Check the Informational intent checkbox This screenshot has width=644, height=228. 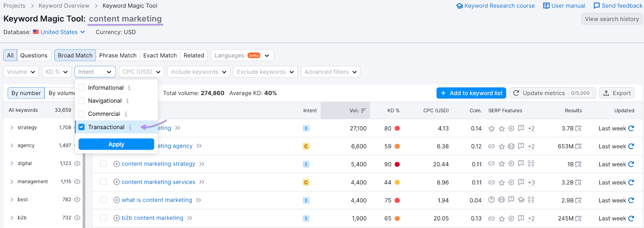(82, 88)
